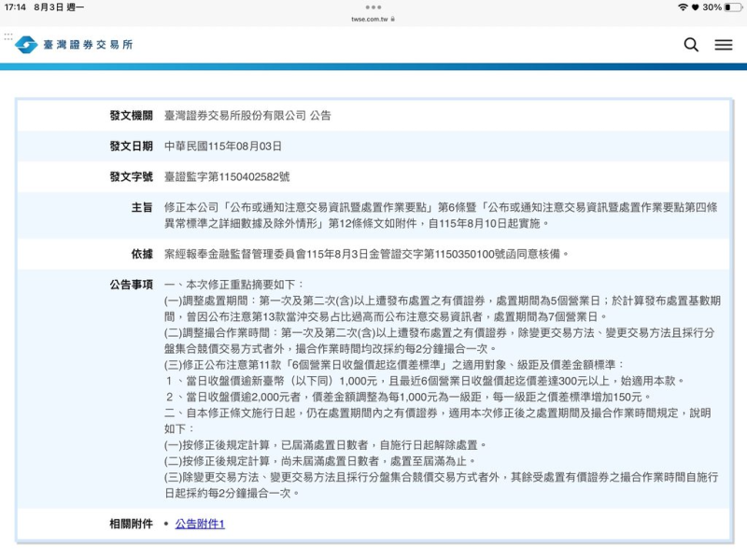Screen dimensions: 747x560
Task: Click the paragraph starting (三)除變更交易方法
Action: click(x=441, y=484)
